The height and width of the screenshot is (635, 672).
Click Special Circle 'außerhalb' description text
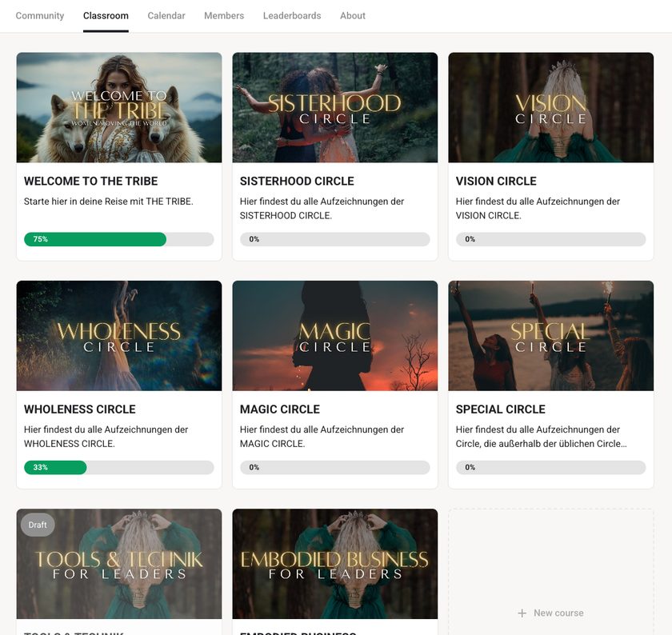(x=542, y=437)
